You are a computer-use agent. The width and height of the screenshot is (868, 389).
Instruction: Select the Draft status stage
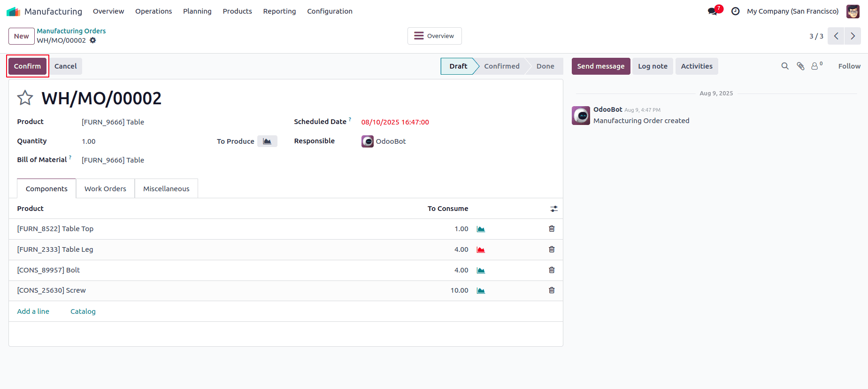pyautogui.click(x=458, y=66)
